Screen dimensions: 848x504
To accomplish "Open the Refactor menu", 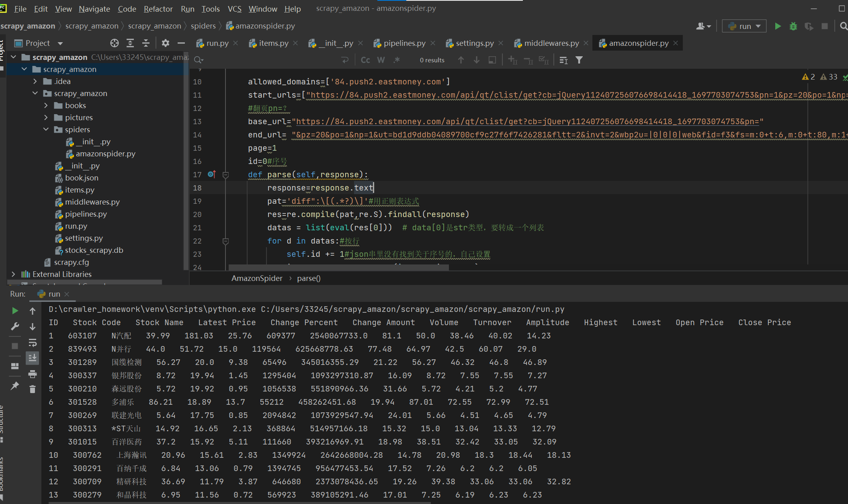I will pyautogui.click(x=158, y=9).
